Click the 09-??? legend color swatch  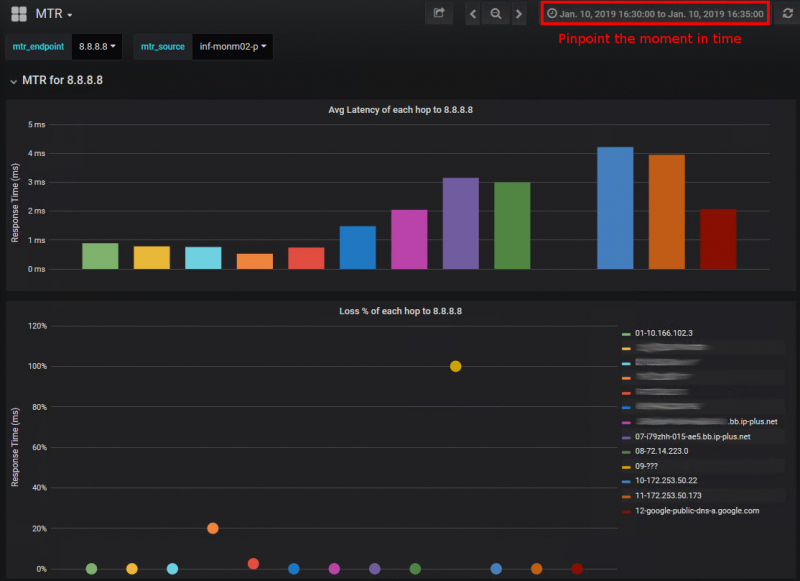pyautogui.click(x=625, y=466)
